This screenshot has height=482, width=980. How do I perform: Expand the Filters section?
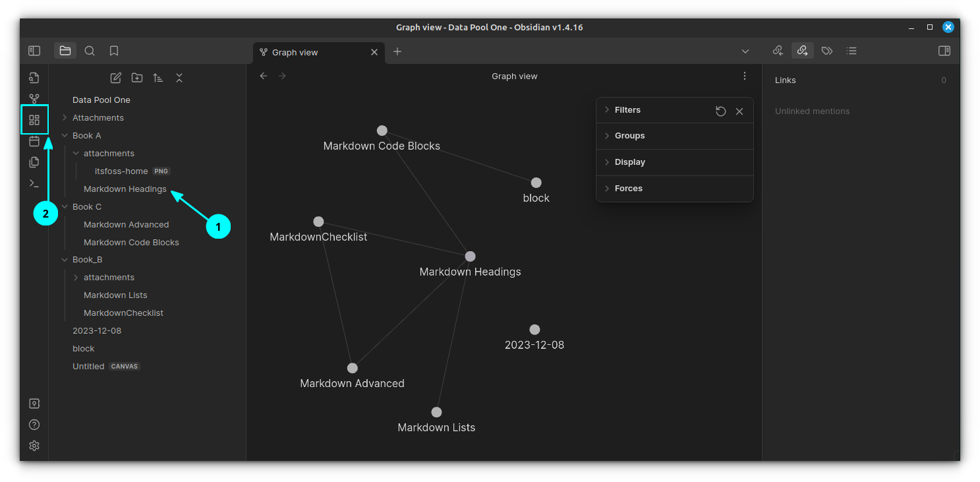pyautogui.click(x=627, y=110)
